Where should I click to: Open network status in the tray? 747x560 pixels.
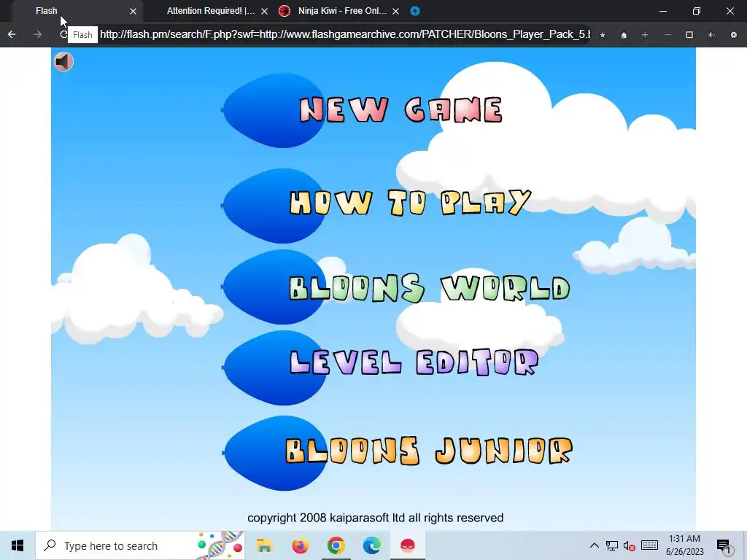(x=612, y=545)
